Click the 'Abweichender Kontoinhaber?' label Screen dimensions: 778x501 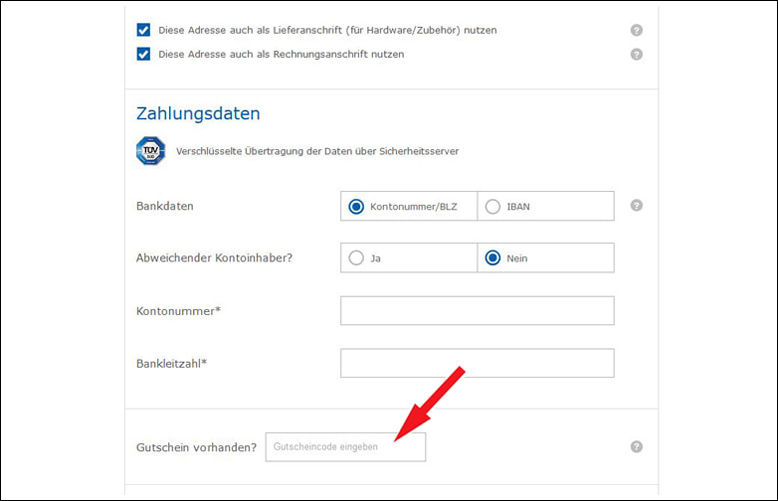click(214, 258)
